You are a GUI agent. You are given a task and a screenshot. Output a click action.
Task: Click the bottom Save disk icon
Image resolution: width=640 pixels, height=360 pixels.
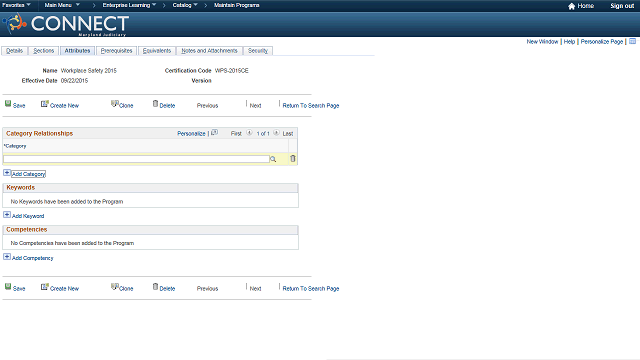pyautogui.click(x=8, y=287)
